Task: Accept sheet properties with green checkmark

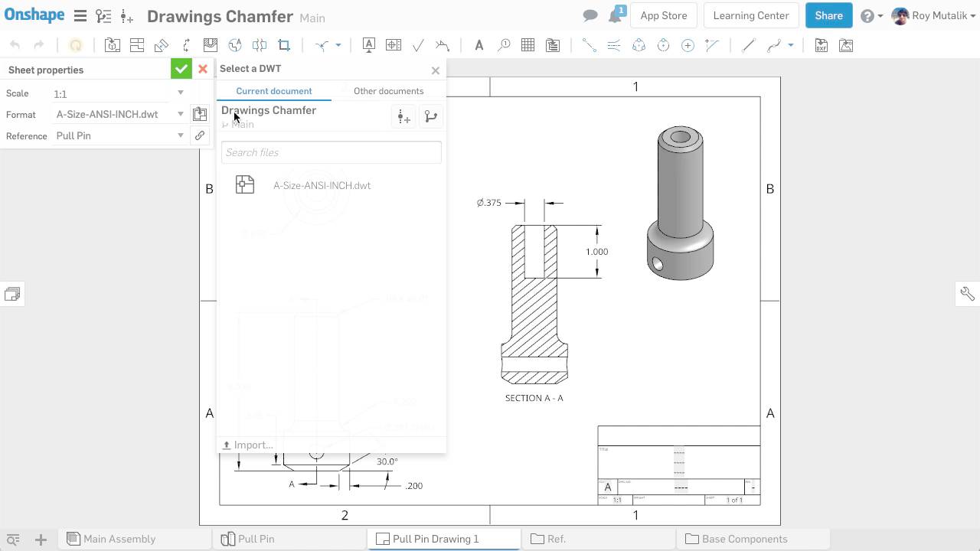Action: click(181, 69)
